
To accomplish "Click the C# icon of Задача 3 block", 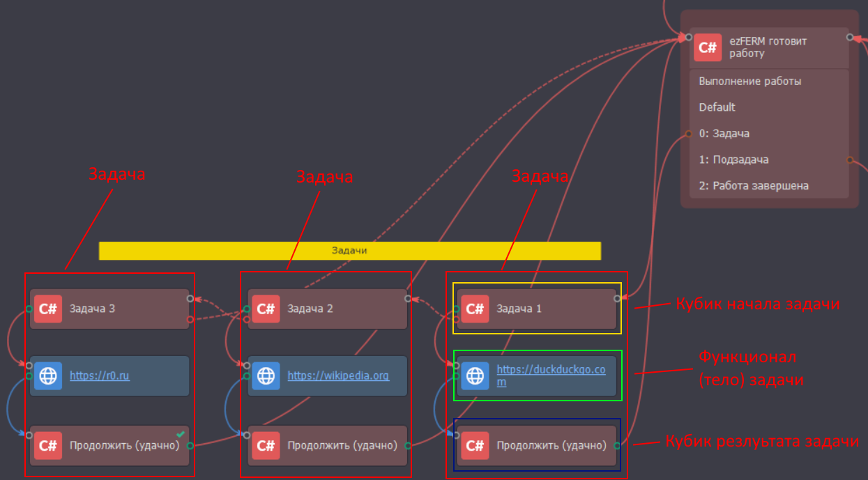I will click(48, 309).
